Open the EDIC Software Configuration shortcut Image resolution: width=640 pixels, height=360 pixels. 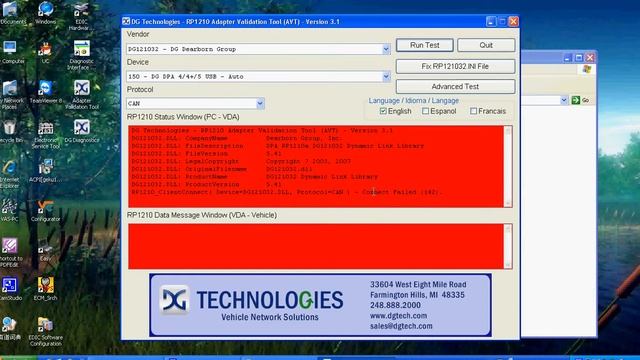45,332
